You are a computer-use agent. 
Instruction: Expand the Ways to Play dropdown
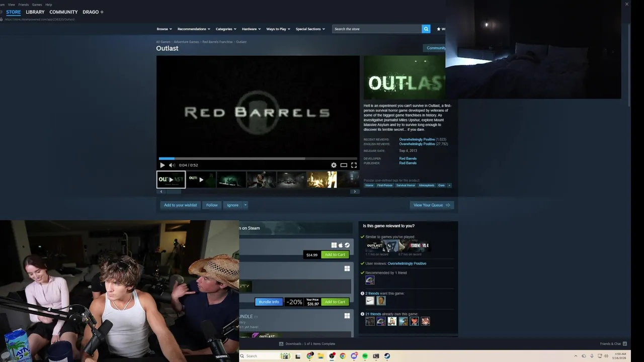(x=278, y=29)
